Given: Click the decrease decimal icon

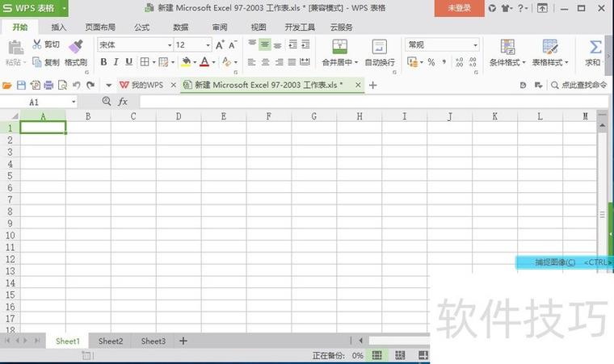Looking at the screenshot, I should click(473, 62).
